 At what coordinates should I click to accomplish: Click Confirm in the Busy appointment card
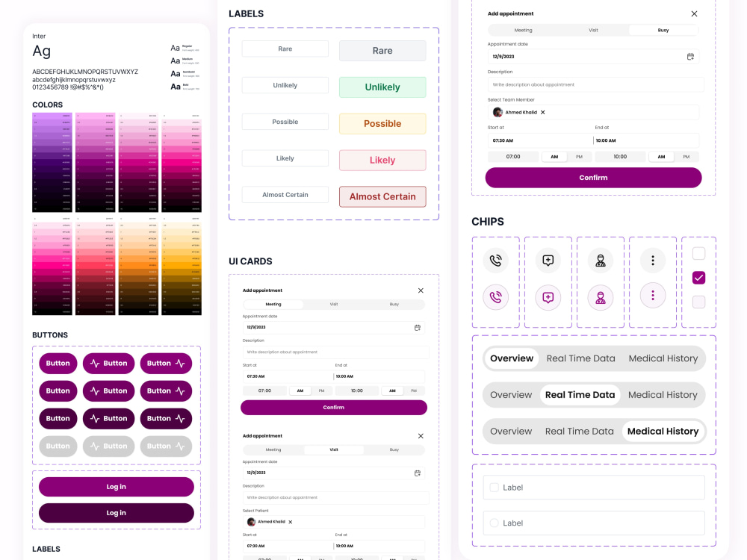pos(593,178)
